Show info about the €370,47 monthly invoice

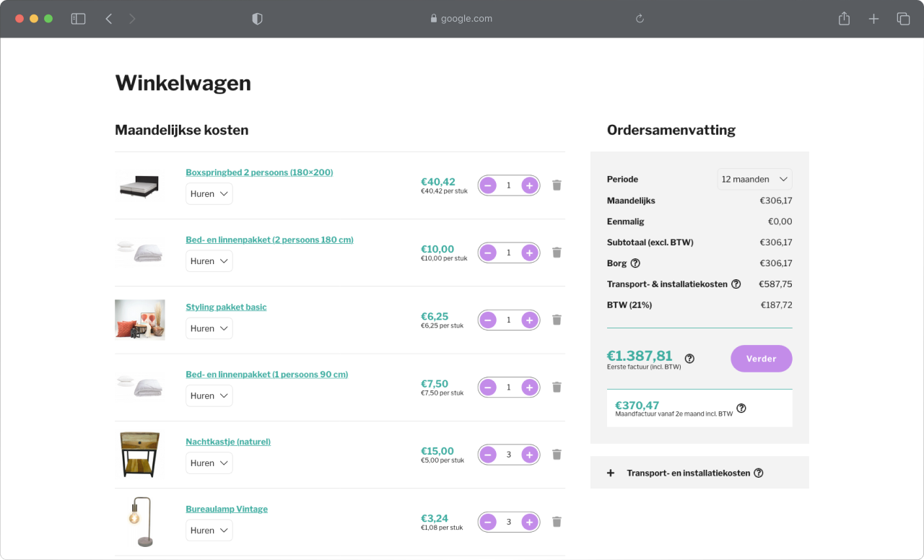tap(741, 408)
